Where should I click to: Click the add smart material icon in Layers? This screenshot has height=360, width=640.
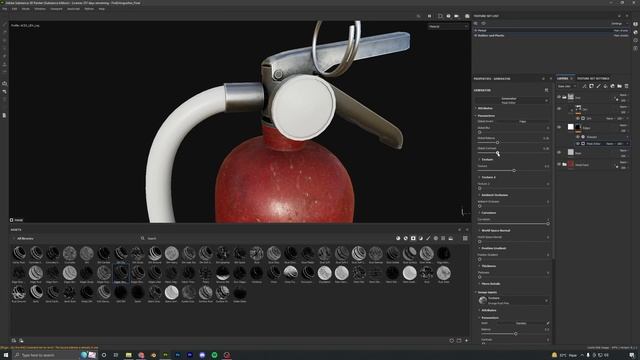point(612,86)
